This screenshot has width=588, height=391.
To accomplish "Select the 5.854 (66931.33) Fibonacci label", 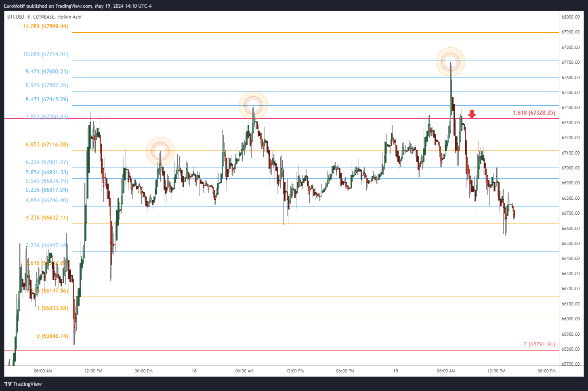I will point(47,172).
